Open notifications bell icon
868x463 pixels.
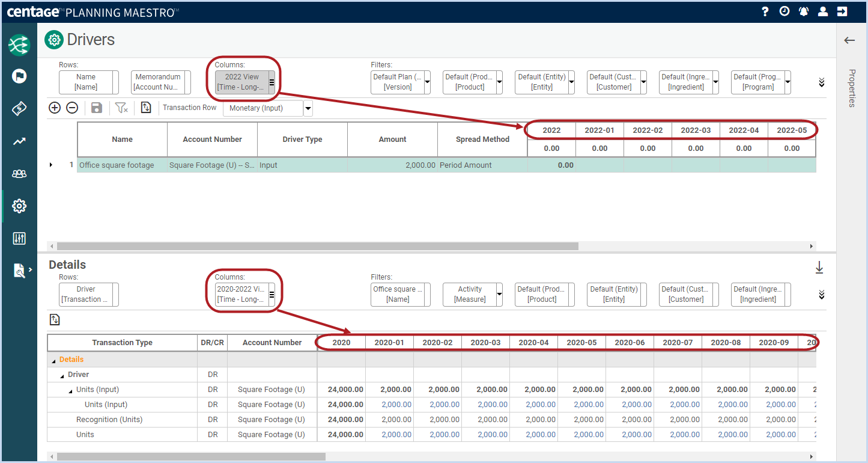coord(804,11)
